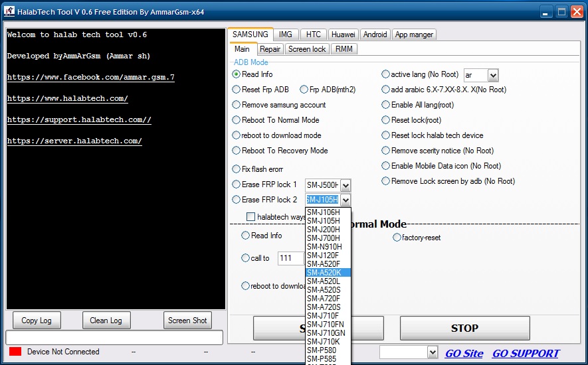Open the Screen lock sub-tab
This screenshot has height=365, width=588.
[307, 49]
